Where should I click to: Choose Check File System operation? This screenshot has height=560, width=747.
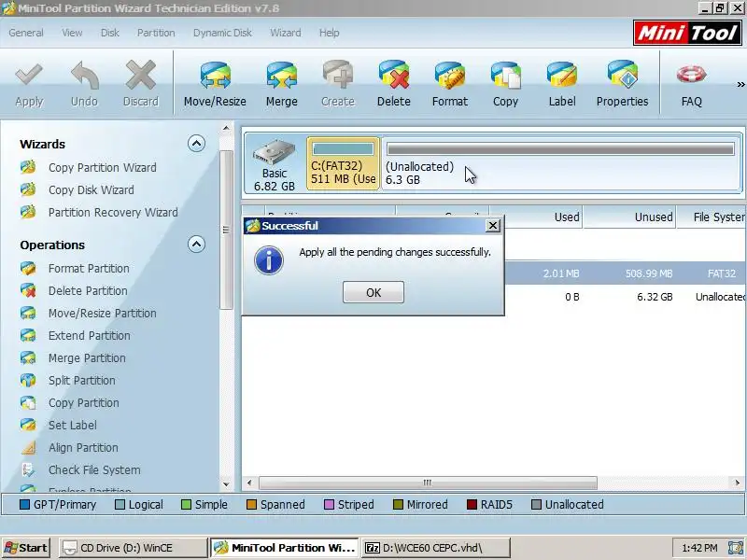pyautogui.click(x=94, y=470)
